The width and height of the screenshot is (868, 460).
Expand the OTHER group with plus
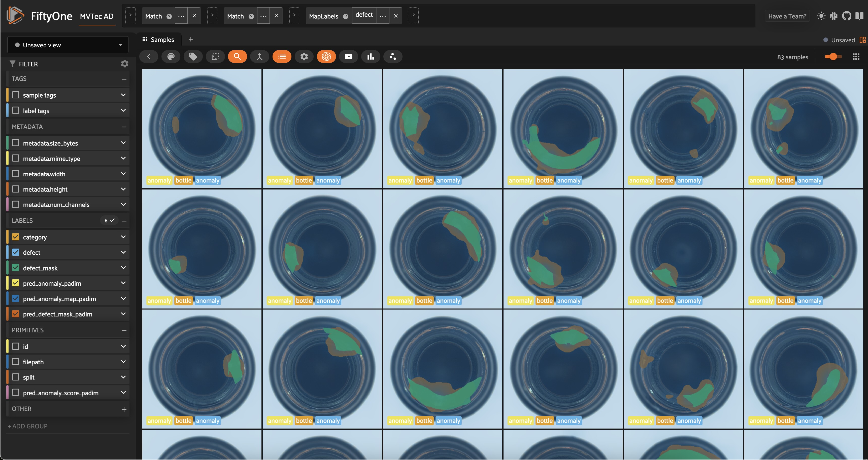pyautogui.click(x=124, y=409)
